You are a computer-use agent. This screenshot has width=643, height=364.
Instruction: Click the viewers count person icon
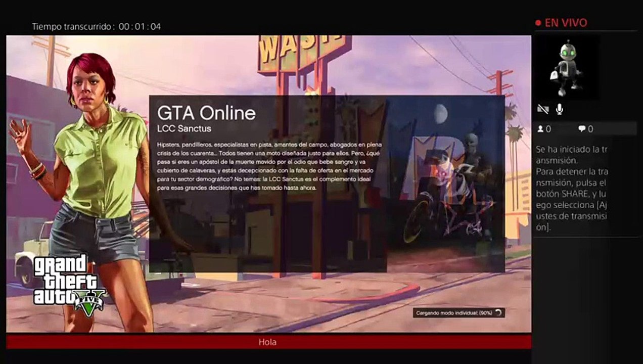pyautogui.click(x=540, y=129)
